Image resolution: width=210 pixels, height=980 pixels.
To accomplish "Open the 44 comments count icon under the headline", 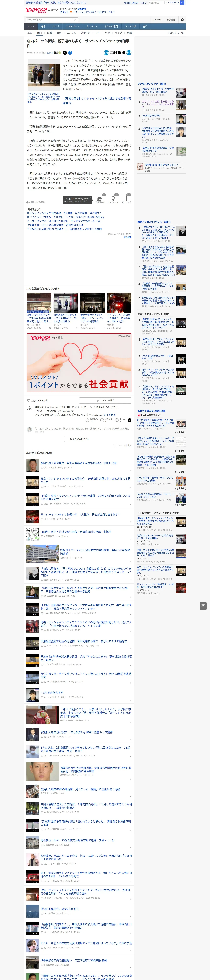I will click(50, 53).
